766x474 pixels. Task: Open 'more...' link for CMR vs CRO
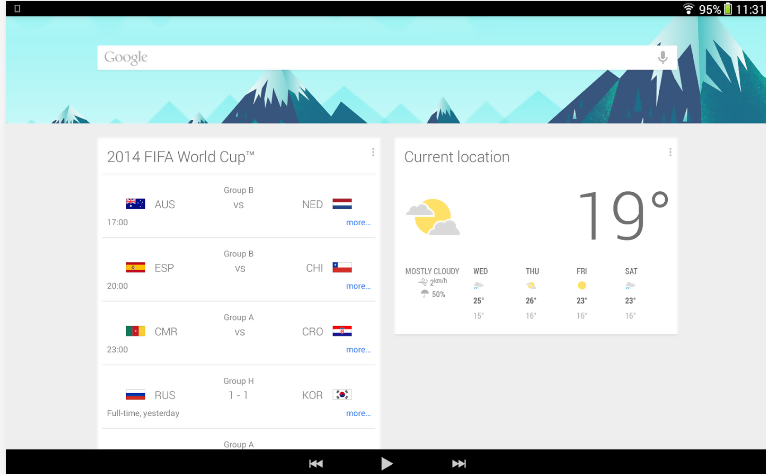pos(358,350)
